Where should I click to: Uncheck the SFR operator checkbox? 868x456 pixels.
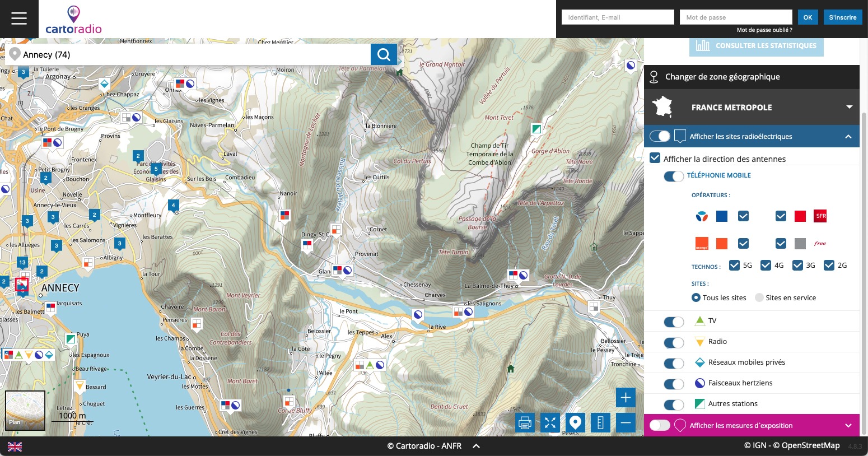781,216
